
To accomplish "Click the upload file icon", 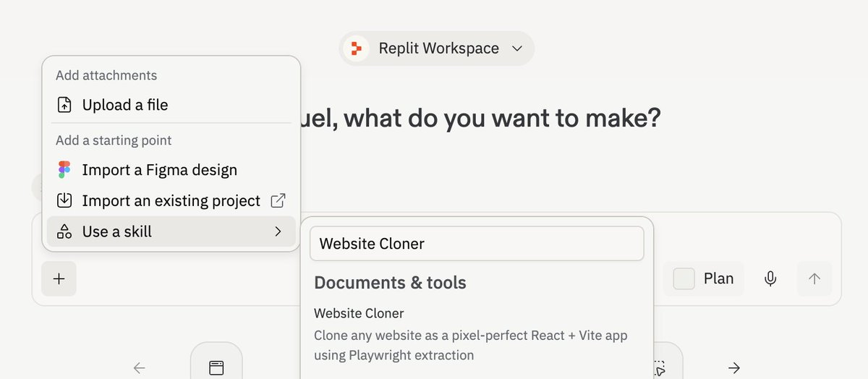I will [x=64, y=105].
